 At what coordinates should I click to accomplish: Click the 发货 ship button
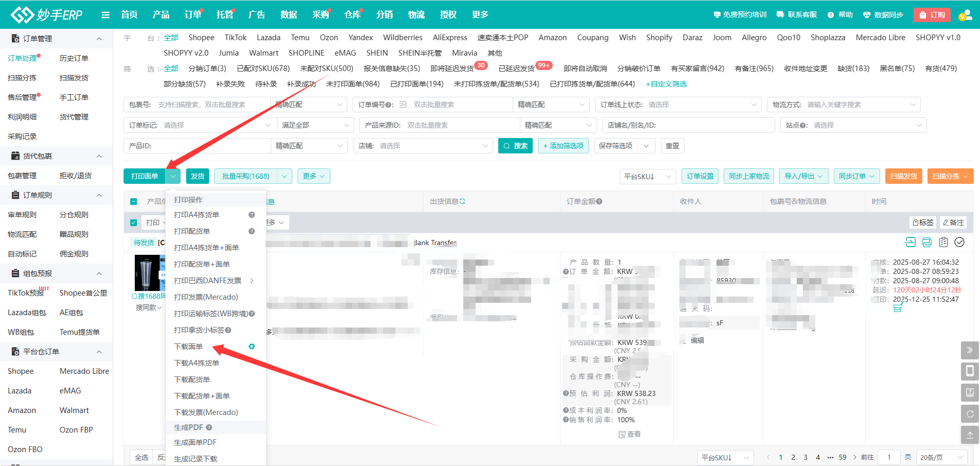point(198,176)
